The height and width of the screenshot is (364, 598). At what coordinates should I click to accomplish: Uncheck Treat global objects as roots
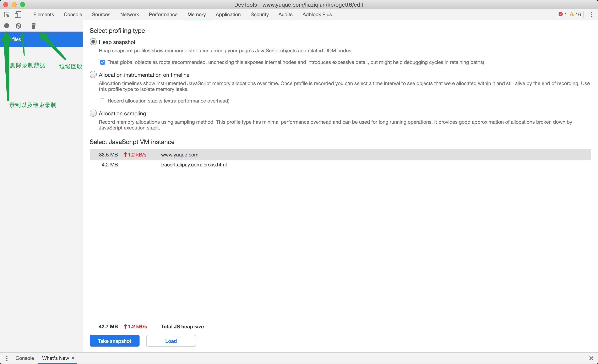point(102,62)
